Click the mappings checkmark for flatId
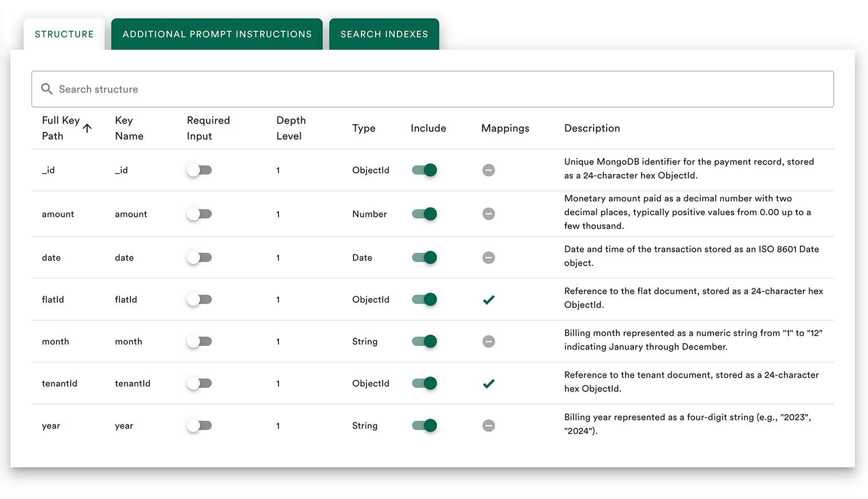This screenshot has width=868, height=499. (x=488, y=300)
